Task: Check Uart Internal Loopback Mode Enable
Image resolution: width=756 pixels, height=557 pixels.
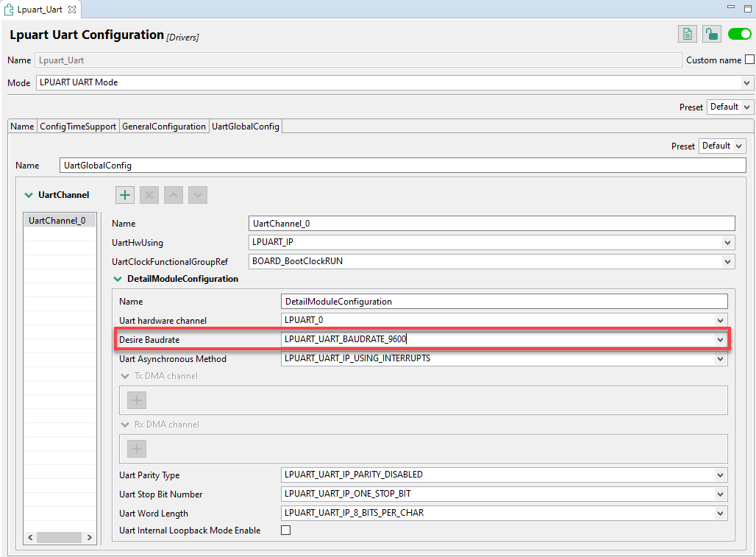Action: click(285, 530)
